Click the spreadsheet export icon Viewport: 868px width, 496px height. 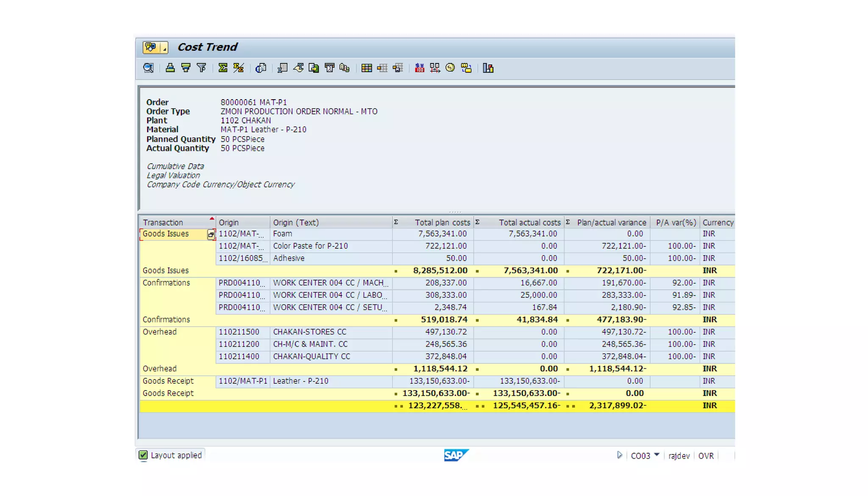coord(282,68)
